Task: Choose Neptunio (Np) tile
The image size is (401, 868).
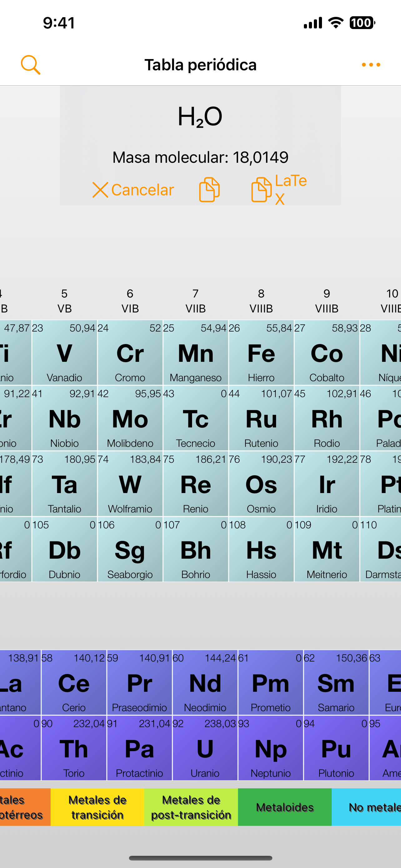Action: tap(271, 748)
